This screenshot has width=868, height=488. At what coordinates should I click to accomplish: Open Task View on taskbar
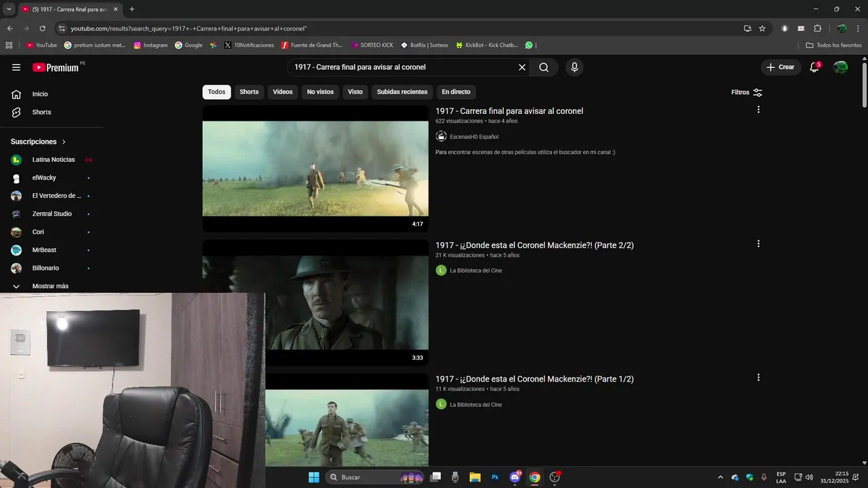435,477
